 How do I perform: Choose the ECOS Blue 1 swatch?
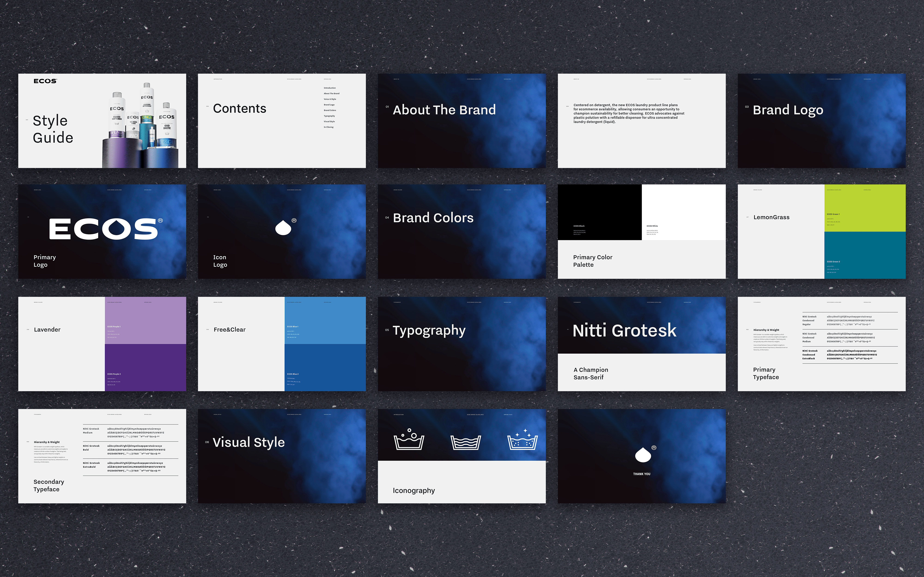(x=325, y=321)
